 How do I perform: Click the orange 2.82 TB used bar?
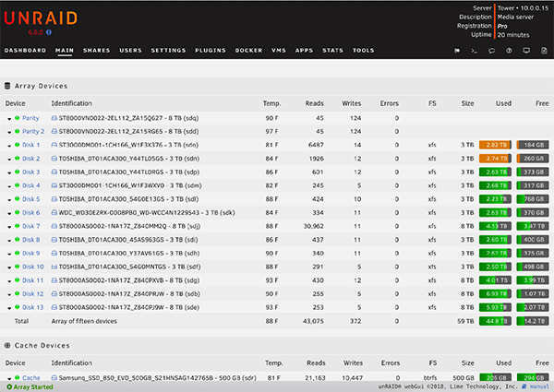495,145
